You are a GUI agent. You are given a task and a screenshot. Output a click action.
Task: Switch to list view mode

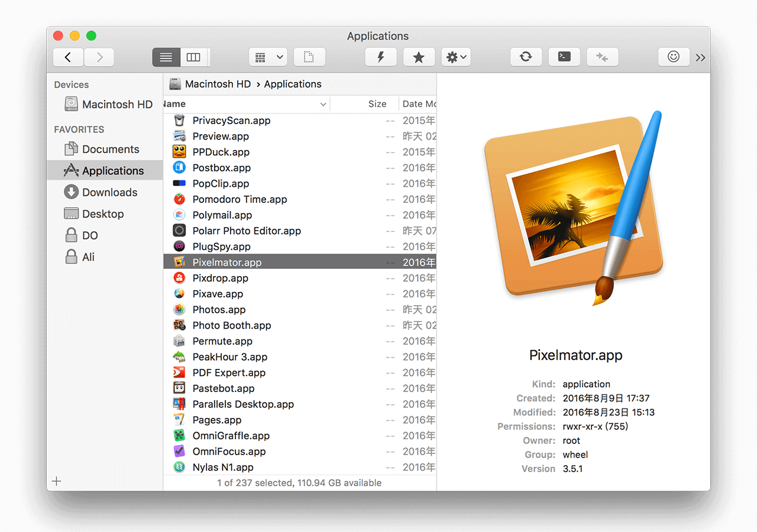166,57
